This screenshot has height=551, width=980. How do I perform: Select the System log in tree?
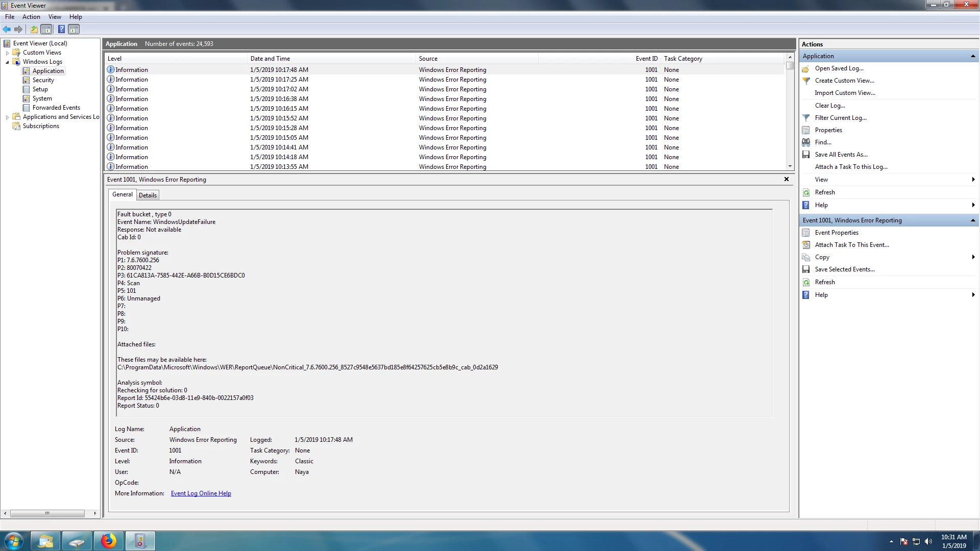tap(42, 98)
